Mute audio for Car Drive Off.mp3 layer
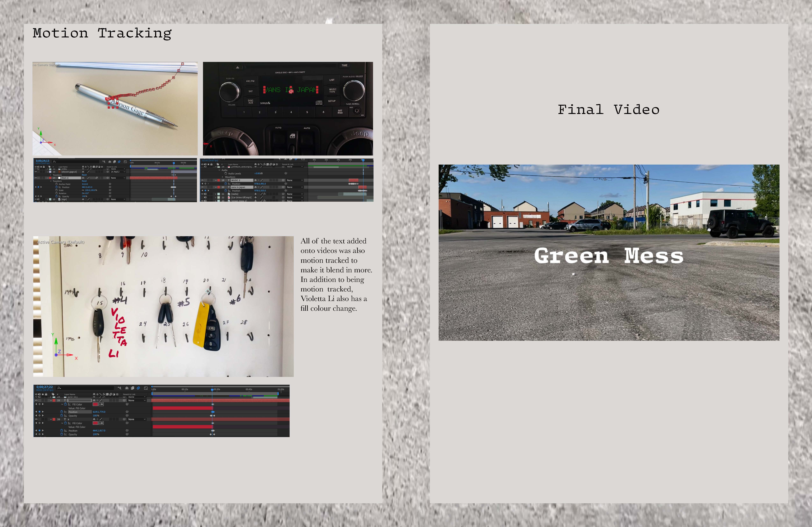The height and width of the screenshot is (527, 812). tap(205, 198)
